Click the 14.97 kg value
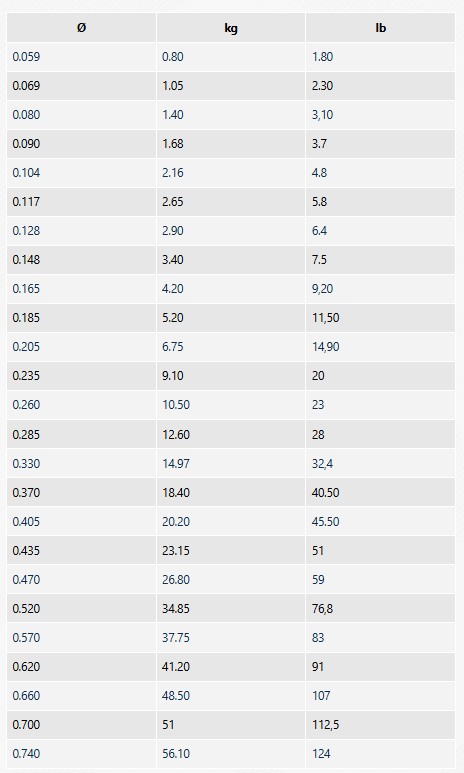 tap(176, 464)
